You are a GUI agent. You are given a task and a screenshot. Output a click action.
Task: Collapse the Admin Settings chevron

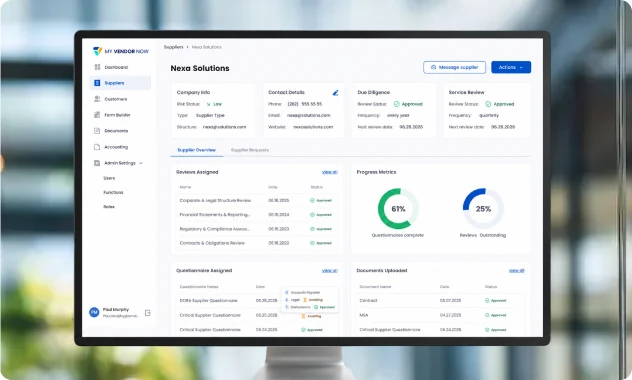141,163
